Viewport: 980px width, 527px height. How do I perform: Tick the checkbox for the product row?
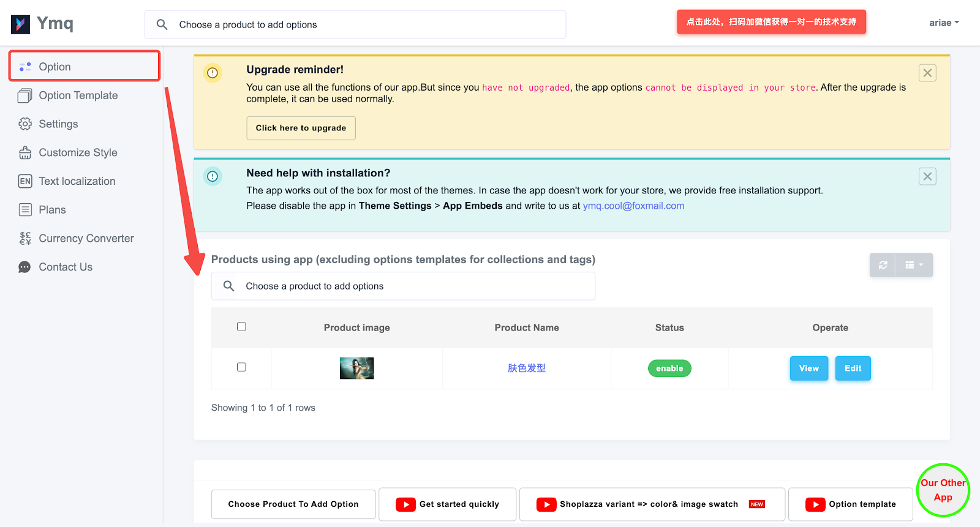point(241,367)
